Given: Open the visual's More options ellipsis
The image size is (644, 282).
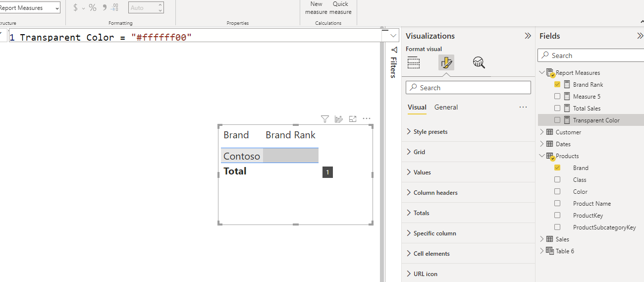Looking at the screenshot, I should click(x=367, y=119).
